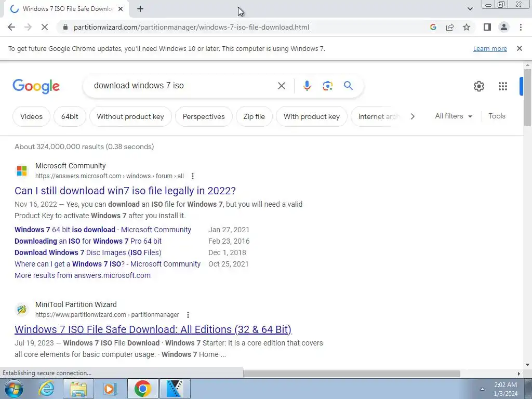Click the Google logo
The height and width of the screenshot is (399, 532).
(36, 86)
